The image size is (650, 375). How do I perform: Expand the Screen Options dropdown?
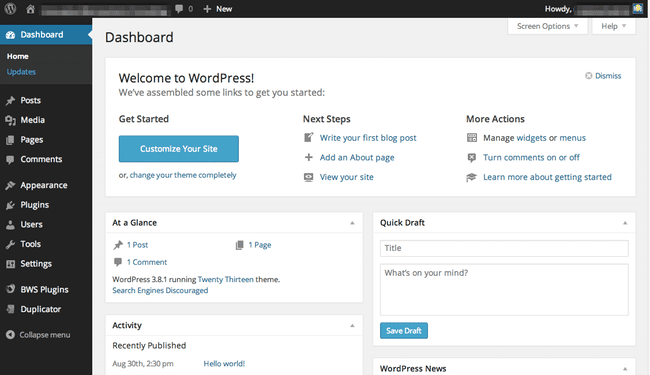tap(547, 26)
